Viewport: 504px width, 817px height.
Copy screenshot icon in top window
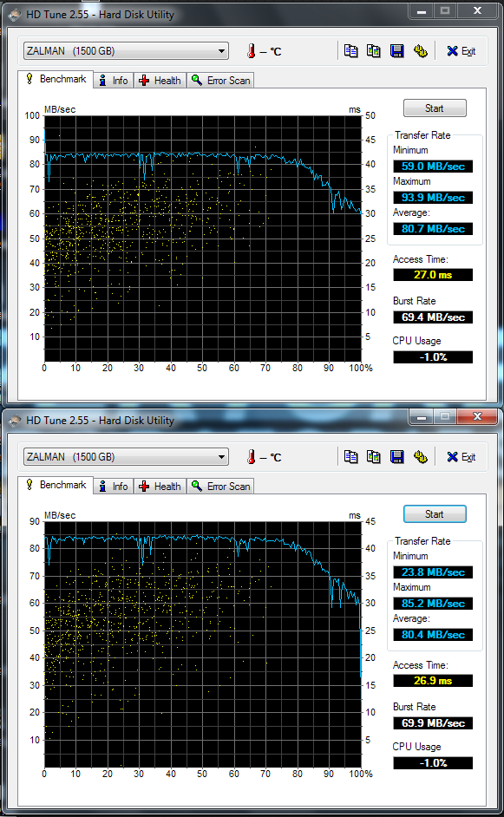coord(373,51)
